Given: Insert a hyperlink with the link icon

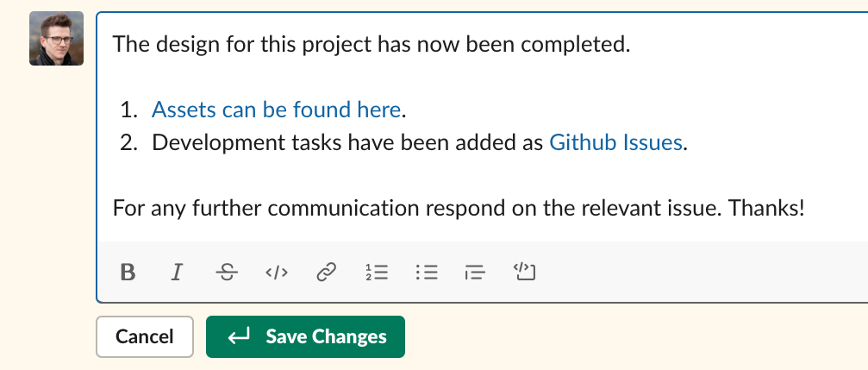Looking at the screenshot, I should pyautogui.click(x=326, y=272).
